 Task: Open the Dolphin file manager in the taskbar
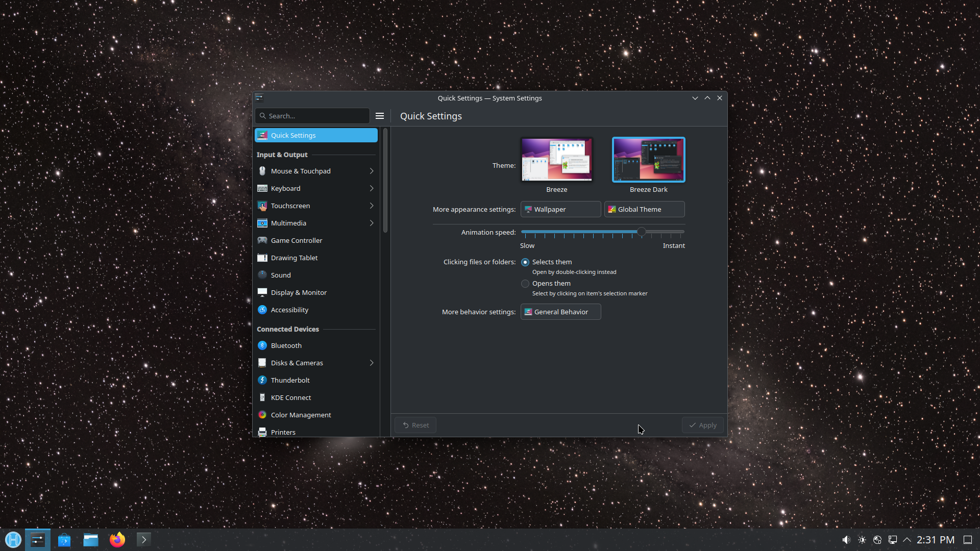pyautogui.click(x=91, y=540)
